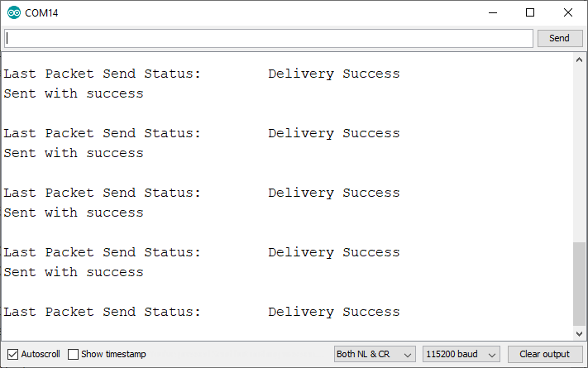Minimize the COM14 serial monitor window
588x368 pixels.
tap(492, 12)
